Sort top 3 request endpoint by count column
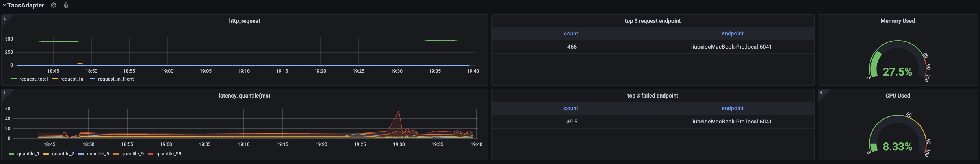Viewport: 980px width, 164px height. [x=571, y=33]
